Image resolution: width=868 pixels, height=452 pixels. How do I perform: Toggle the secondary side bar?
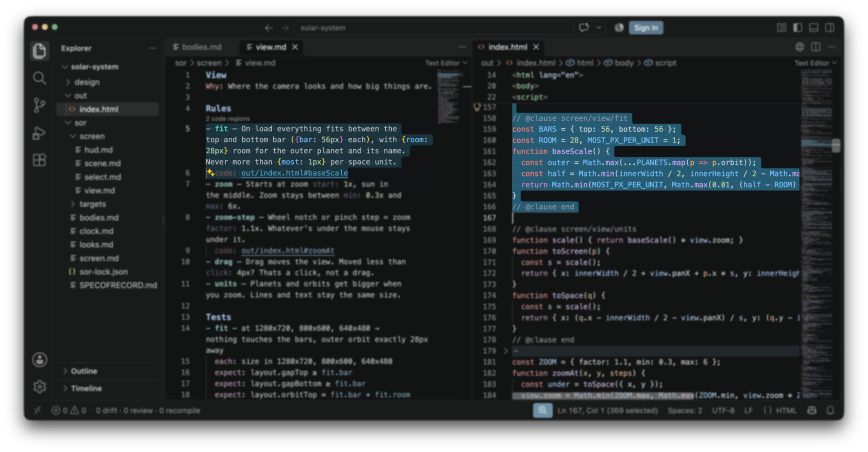point(830,28)
